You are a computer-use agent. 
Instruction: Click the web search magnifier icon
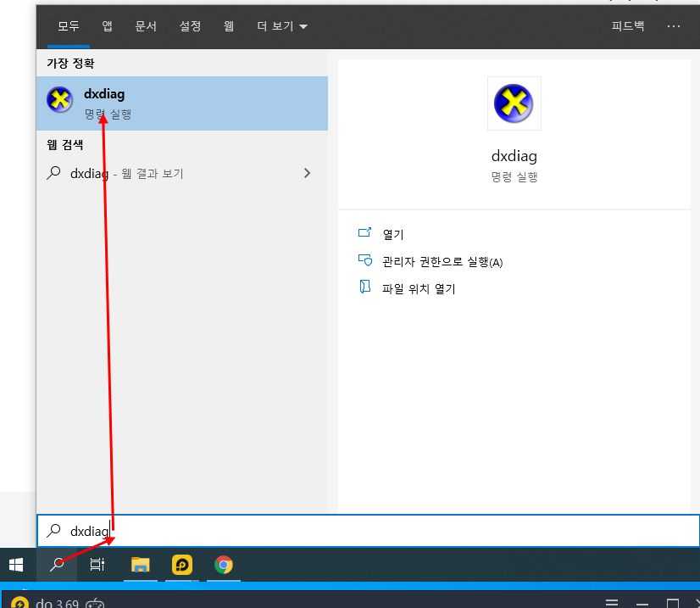pyautogui.click(x=53, y=173)
